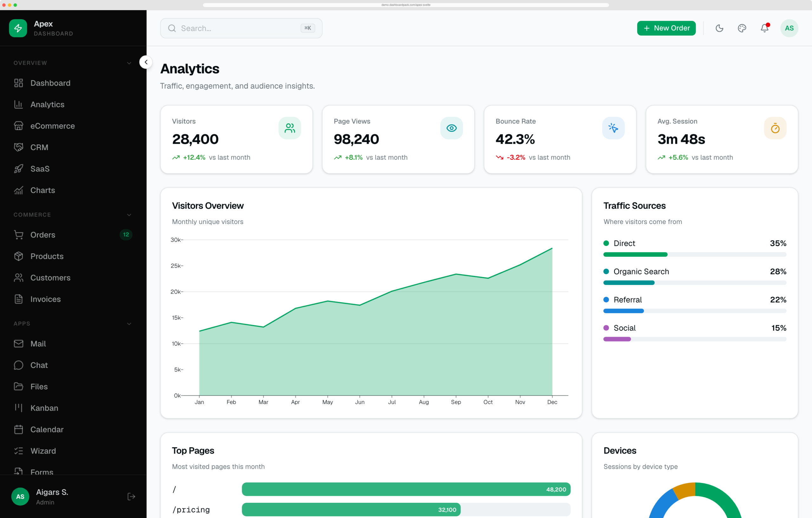Image resolution: width=812 pixels, height=518 pixels.
Task: Click the Kanban board icon
Action: coord(18,408)
